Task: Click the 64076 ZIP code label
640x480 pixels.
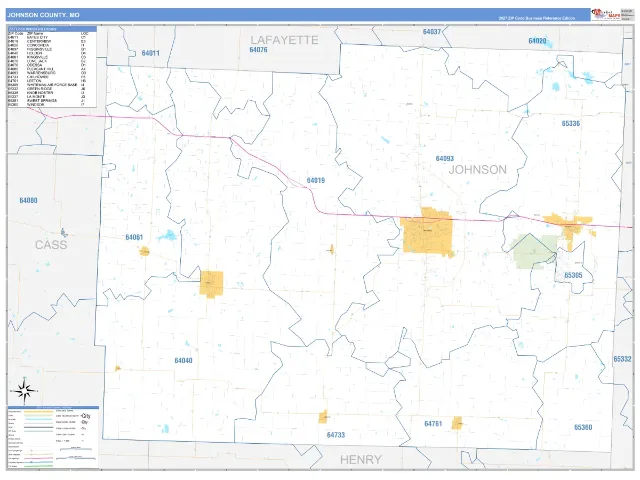Action: point(258,50)
